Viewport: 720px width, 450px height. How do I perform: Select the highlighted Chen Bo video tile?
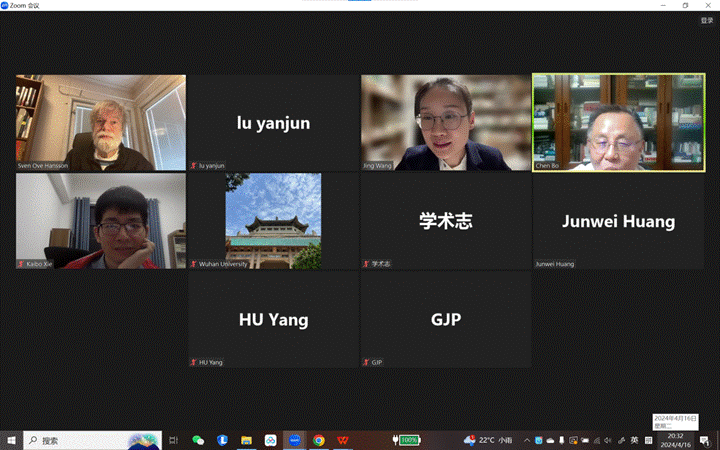(618, 122)
